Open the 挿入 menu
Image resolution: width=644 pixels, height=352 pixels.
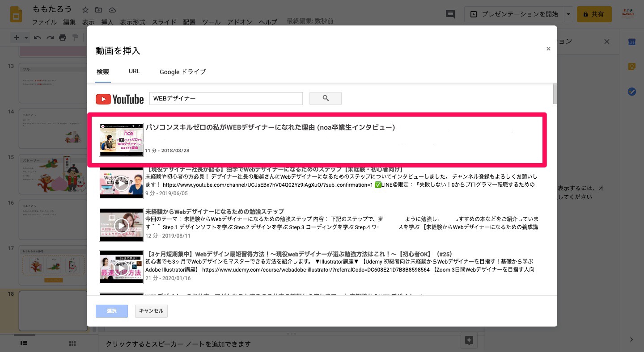point(107,22)
